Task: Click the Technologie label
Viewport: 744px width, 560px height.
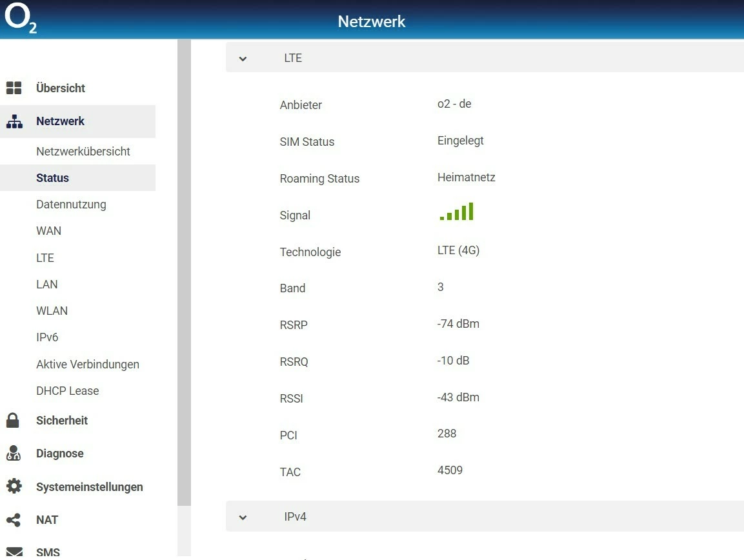Action: click(x=310, y=252)
